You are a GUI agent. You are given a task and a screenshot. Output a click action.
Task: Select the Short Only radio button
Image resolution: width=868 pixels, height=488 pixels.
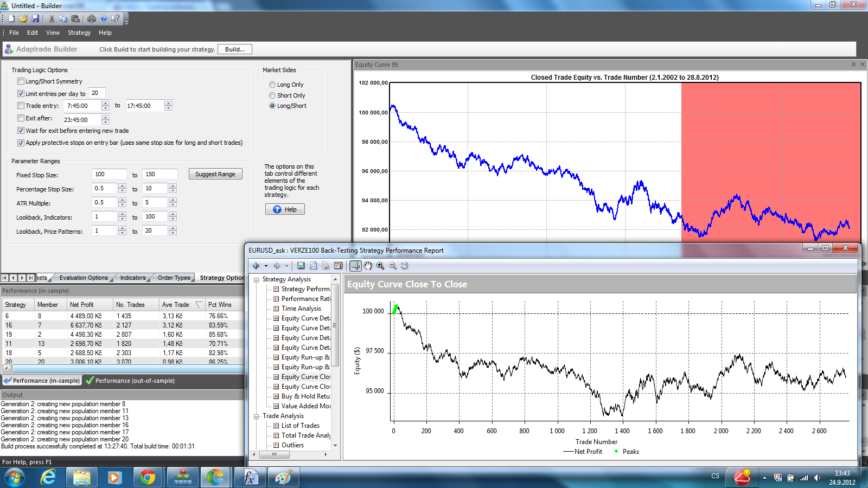coord(272,95)
